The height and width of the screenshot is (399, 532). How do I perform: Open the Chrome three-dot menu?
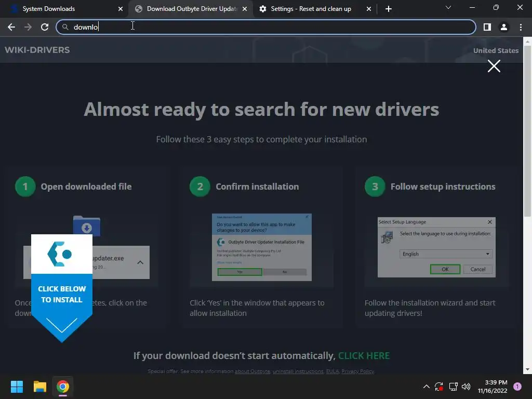click(x=521, y=27)
